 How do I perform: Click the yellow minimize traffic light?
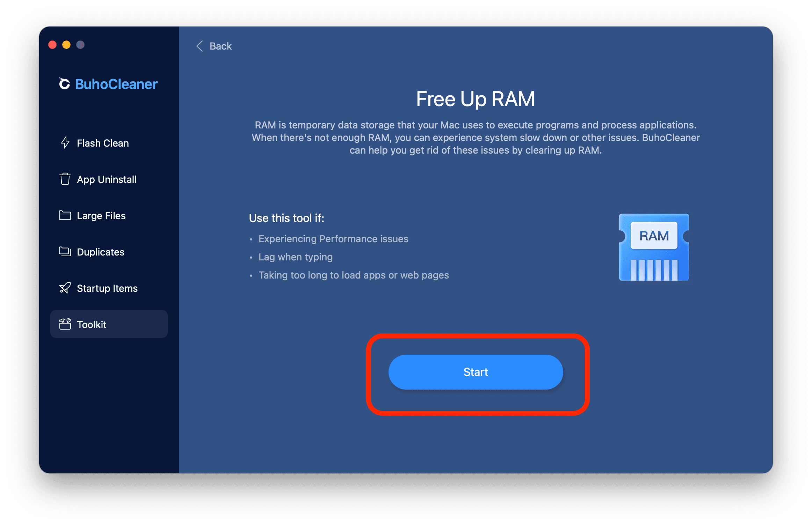[x=66, y=45]
